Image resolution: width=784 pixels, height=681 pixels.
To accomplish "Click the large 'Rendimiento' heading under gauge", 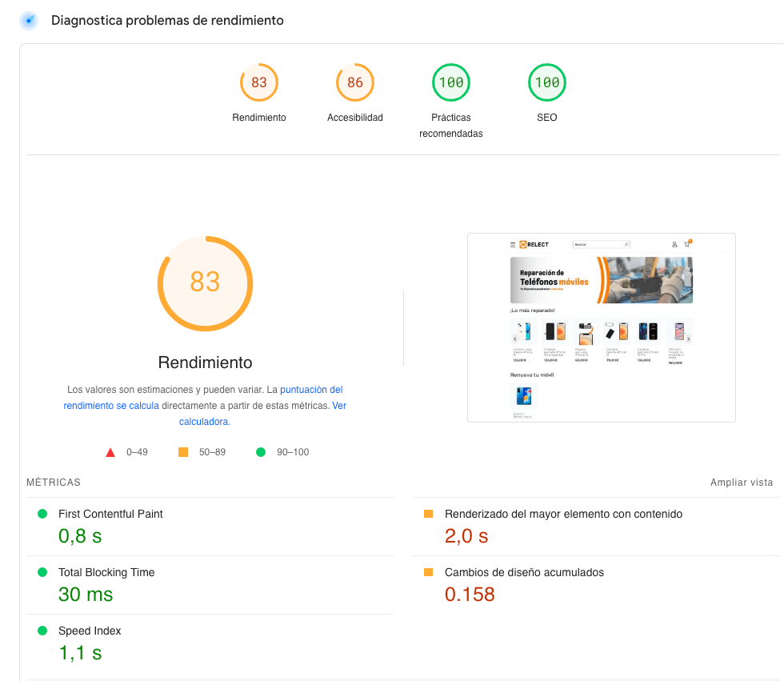I will (x=205, y=363).
